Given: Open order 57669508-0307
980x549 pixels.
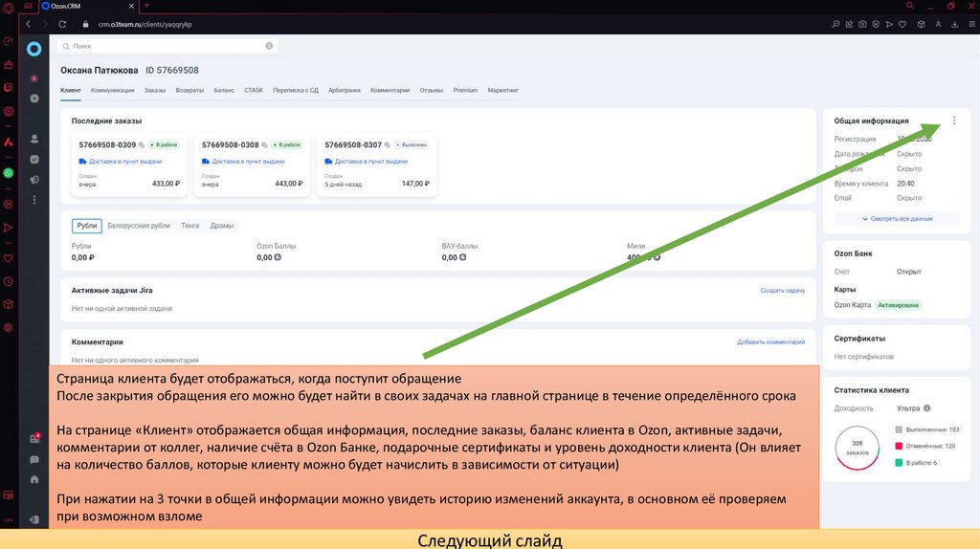Looking at the screenshot, I should point(353,144).
